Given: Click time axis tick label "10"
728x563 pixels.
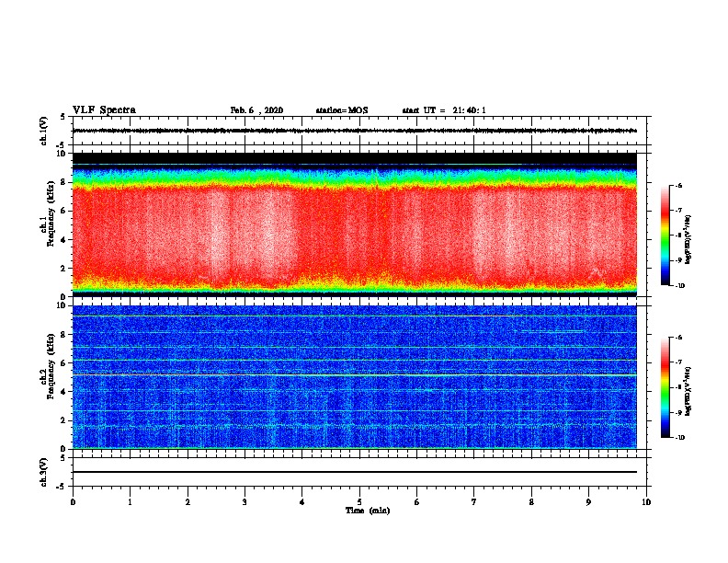Looking at the screenshot, I should point(646,502).
